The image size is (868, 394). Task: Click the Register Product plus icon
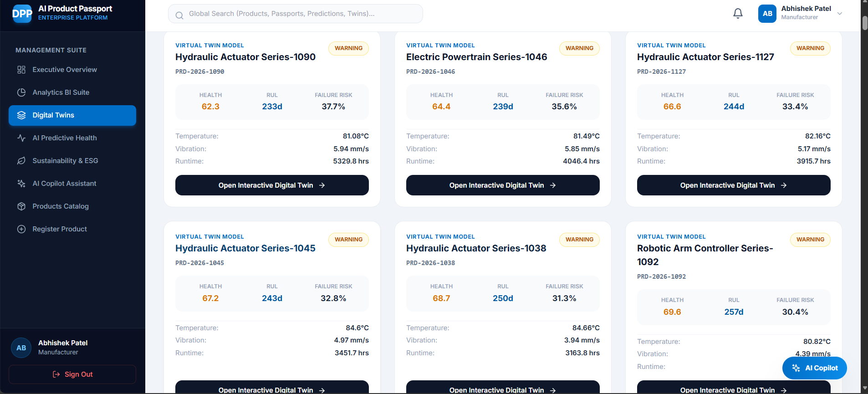[x=21, y=229]
